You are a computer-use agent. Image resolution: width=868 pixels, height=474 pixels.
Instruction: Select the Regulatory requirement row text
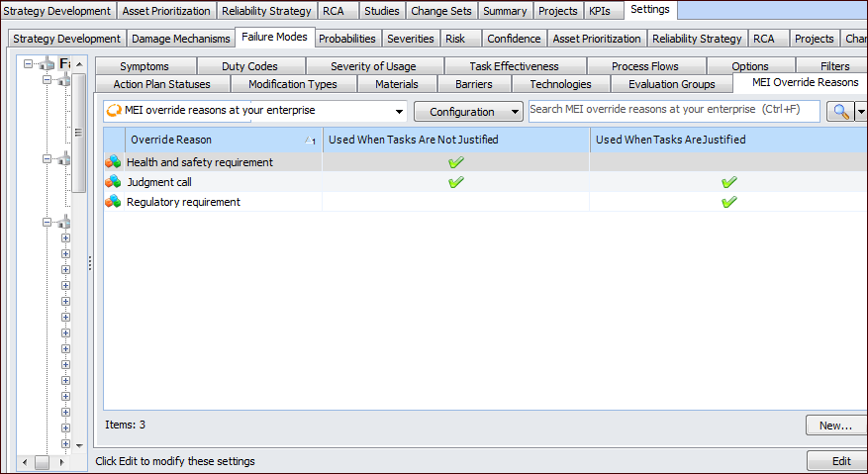183,202
